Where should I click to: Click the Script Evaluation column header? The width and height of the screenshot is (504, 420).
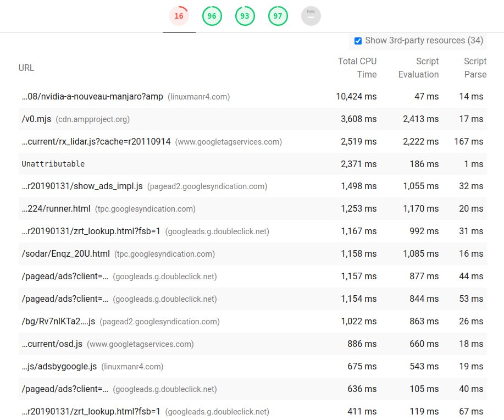[418, 68]
